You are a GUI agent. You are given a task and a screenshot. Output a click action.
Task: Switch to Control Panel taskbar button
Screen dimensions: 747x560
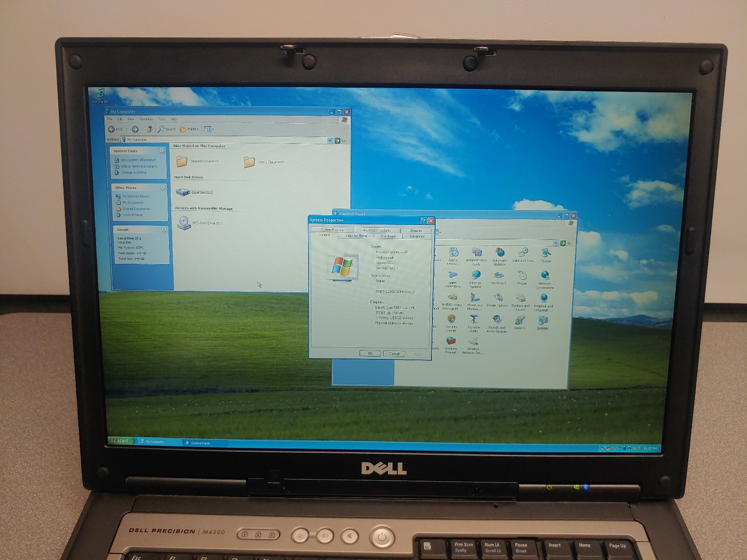click(x=204, y=443)
